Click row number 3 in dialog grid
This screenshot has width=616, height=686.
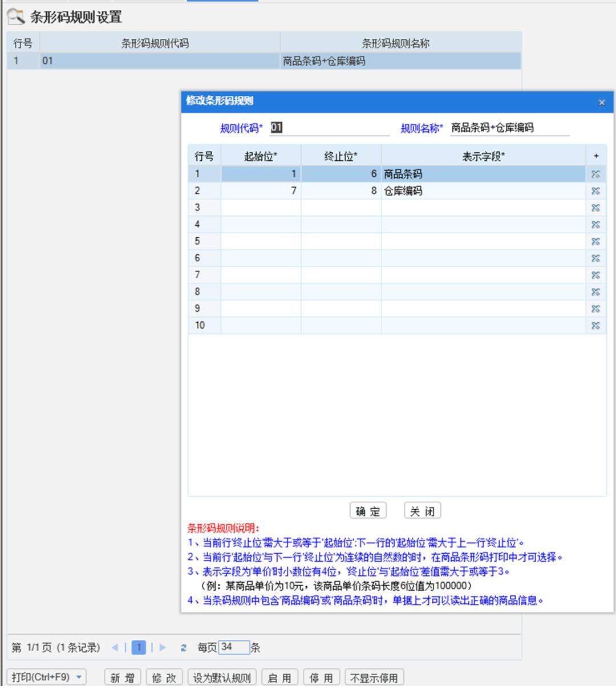pyautogui.click(x=205, y=208)
